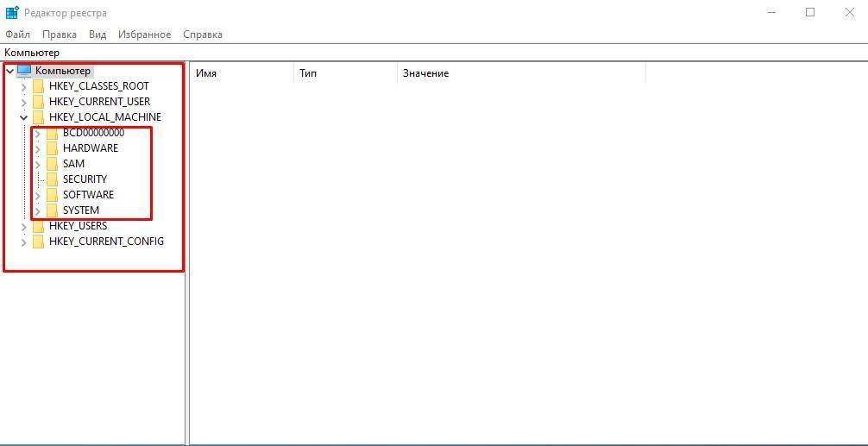Image resolution: width=868 pixels, height=446 pixels.
Task: Click the BCD00000000 folder icon
Action: point(52,133)
